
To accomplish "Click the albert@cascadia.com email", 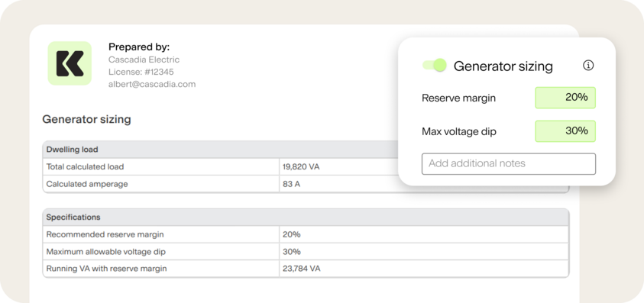I will pyautogui.click(x=152, y=84).
